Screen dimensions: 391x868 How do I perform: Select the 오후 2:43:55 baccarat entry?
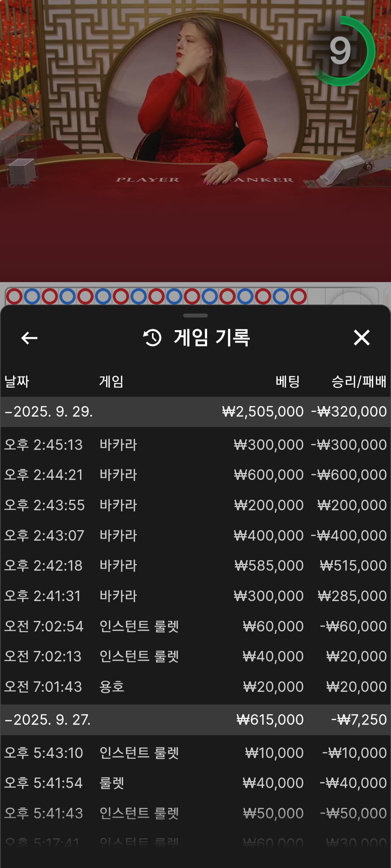click(x=195, y=505)
